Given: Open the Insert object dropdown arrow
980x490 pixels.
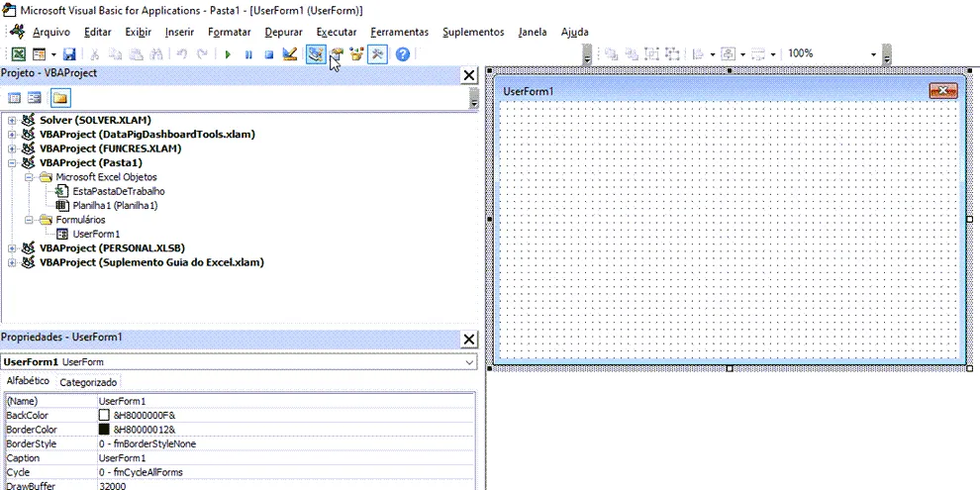Looking at the screenshot, I should click(x=53, y=54).
